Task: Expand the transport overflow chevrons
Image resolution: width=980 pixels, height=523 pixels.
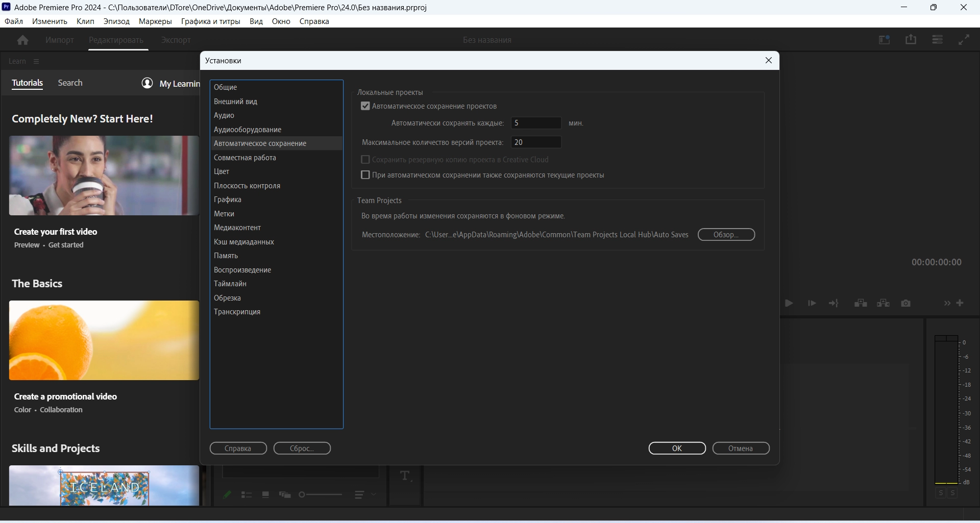Action: [x=947, y=303]
